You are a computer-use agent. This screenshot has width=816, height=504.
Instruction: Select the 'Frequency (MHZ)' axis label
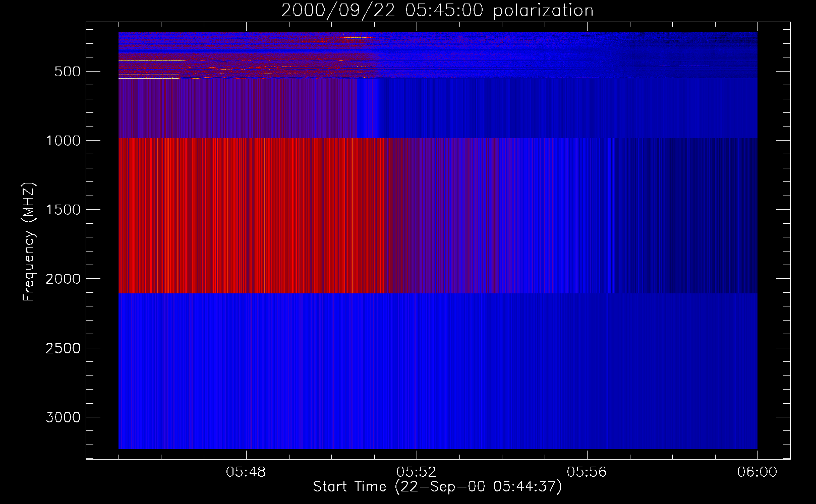tap(29, 242)
